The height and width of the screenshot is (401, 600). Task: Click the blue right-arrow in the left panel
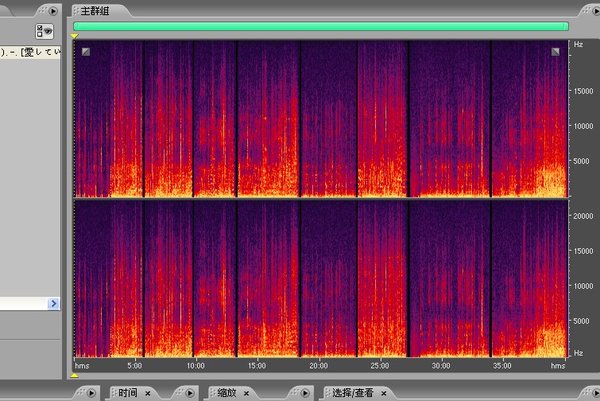point(54,303)
